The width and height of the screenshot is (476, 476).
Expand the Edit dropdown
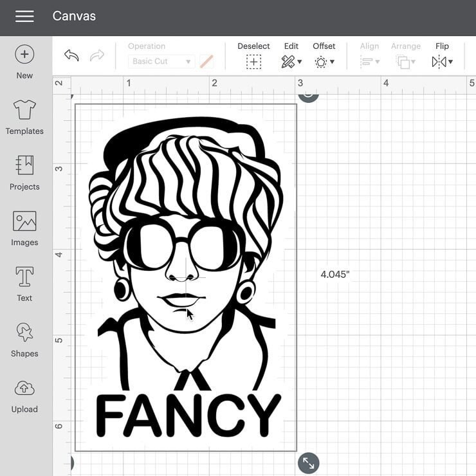tap(291, 62)
